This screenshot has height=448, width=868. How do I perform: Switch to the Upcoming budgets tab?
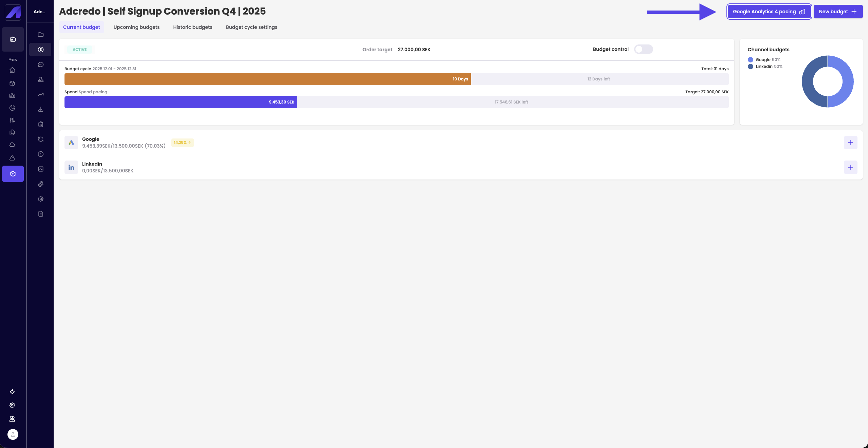click(x=136, y=27)
